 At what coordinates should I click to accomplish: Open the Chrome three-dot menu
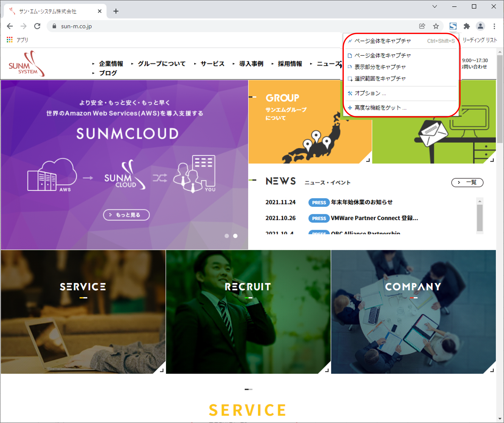494,26
